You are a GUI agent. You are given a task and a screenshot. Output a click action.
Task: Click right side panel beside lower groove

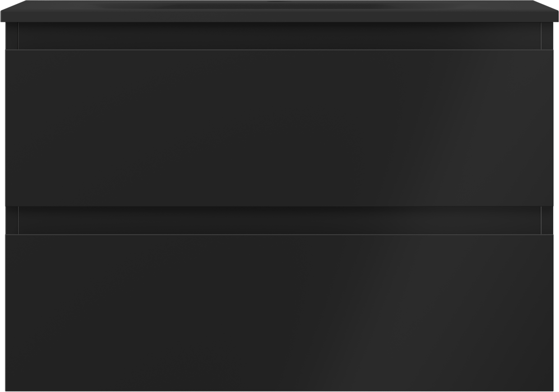[547, 221]
